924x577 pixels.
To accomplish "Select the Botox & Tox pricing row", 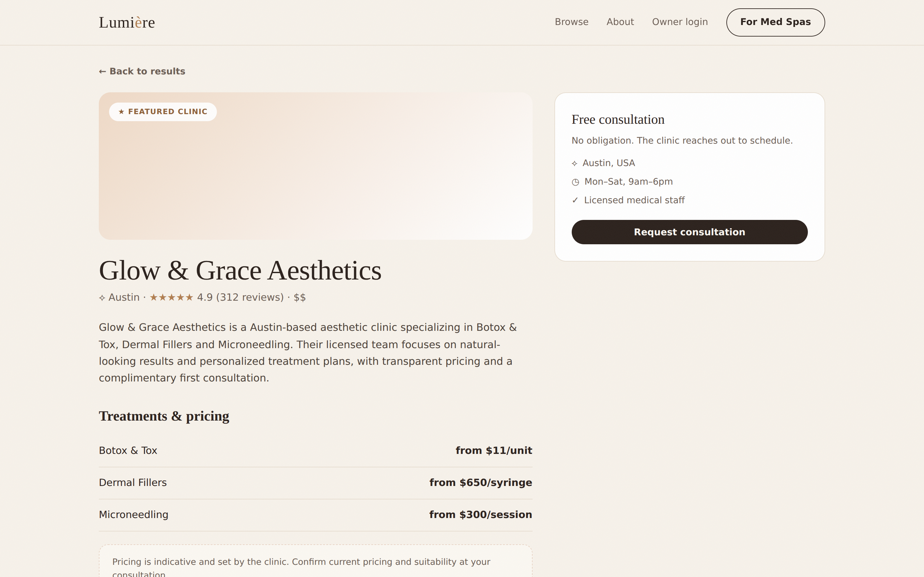I will (315, 451).
